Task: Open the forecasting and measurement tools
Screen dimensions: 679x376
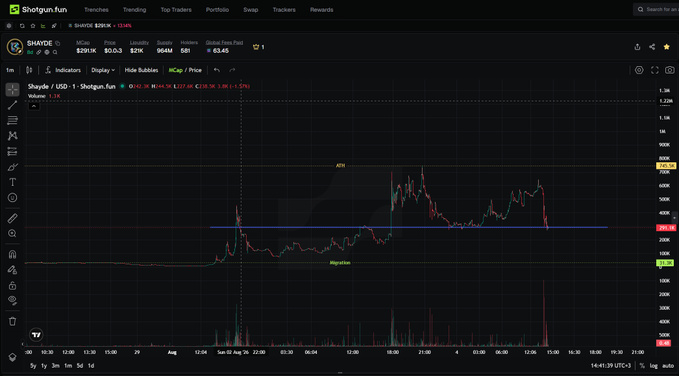Action: 13,151
